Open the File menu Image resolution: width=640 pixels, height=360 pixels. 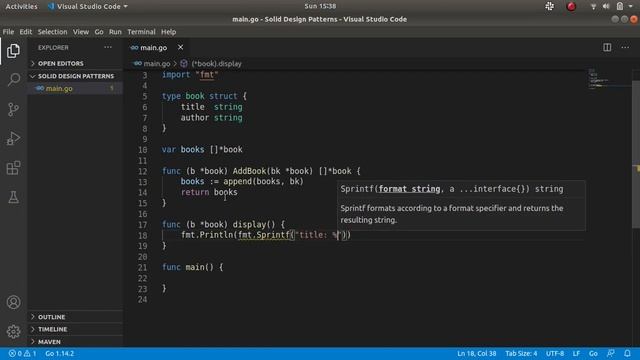click(x=8, y=32)
